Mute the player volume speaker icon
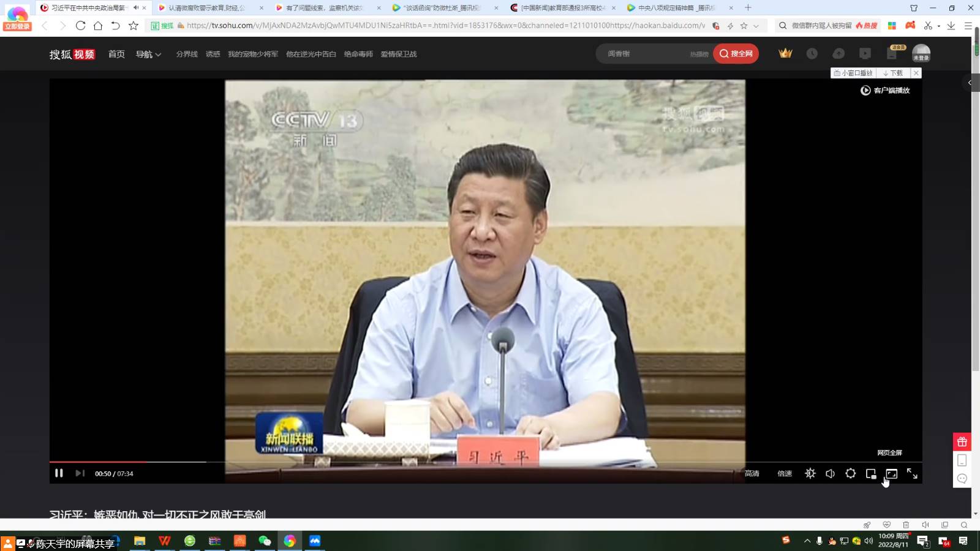 (831, 473)
